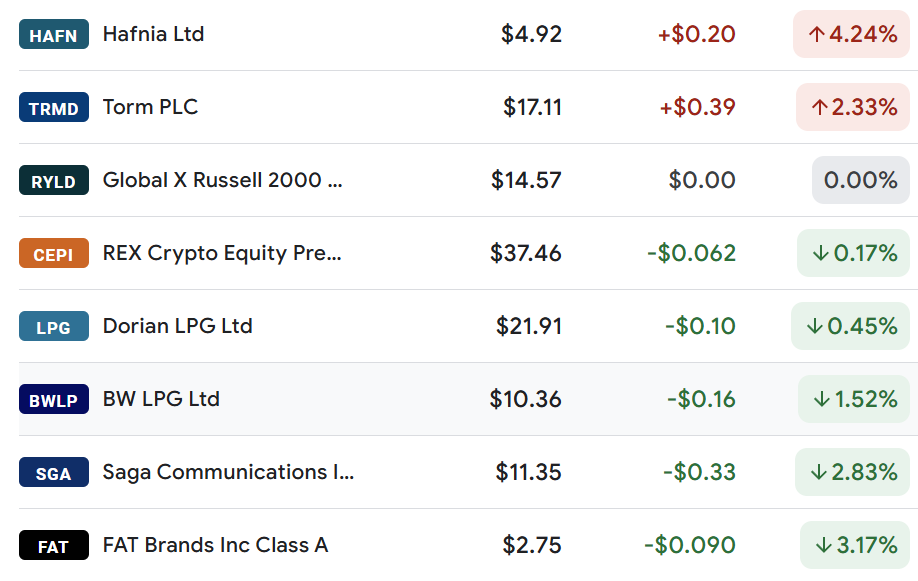Click the $10.36 price for BW LPG
Viewport: 918px width, 581px height.
525,399
